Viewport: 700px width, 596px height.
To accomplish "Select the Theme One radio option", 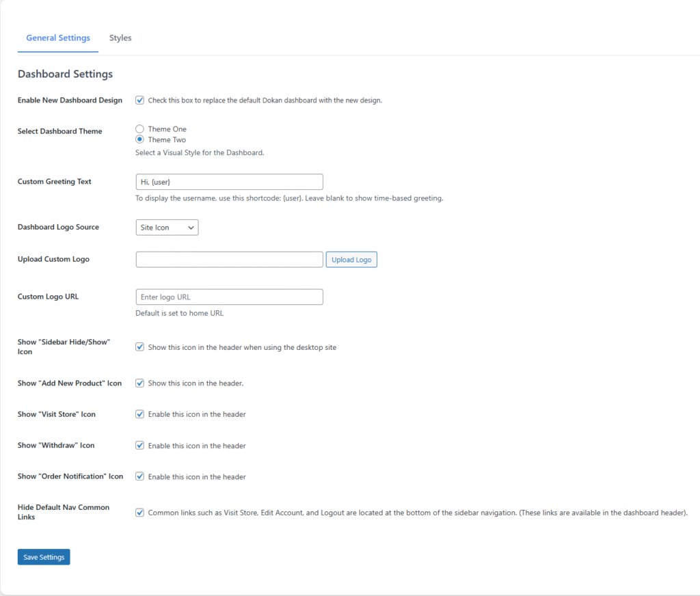I will tap(140, 129).
